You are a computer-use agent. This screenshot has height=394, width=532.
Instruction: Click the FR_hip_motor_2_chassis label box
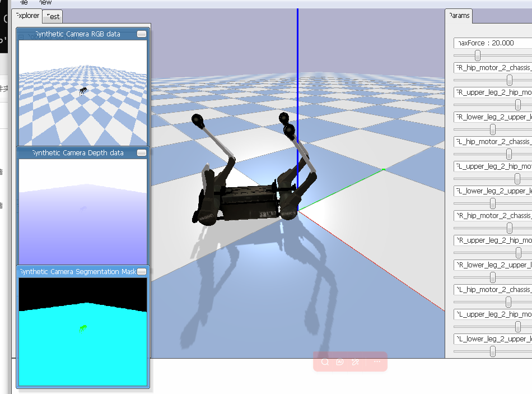point(493,68)
